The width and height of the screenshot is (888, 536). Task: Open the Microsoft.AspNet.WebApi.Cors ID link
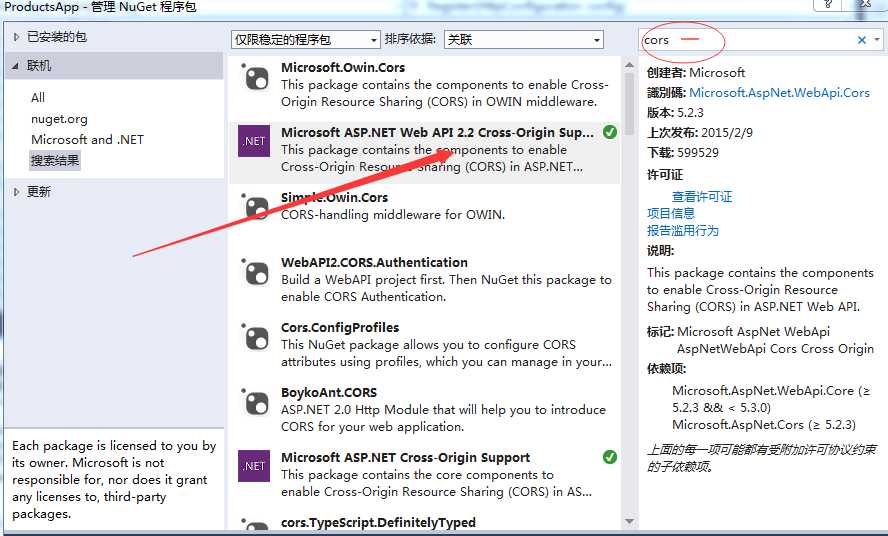point(779,92)
